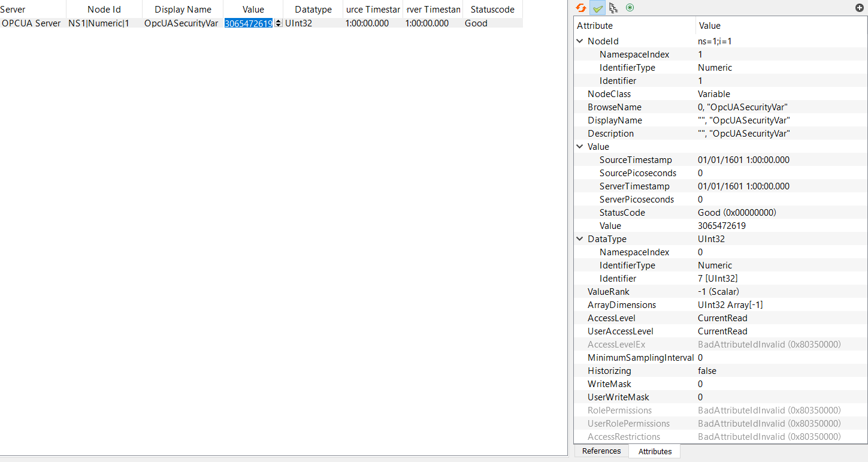Click the OPCUA Server entry in the list
This screenshot has height=462, width=868.
point(31,23)
